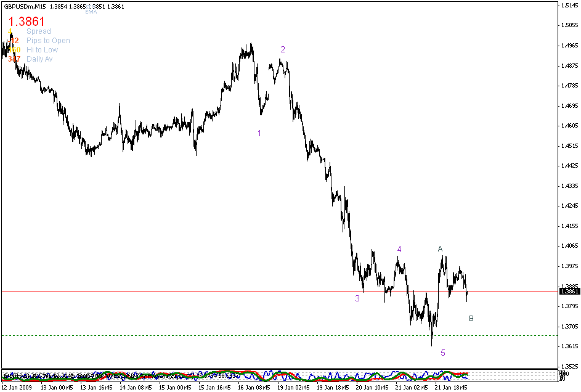
Task: Click the 1.4875 price axis label
Action: pos(570,66)
